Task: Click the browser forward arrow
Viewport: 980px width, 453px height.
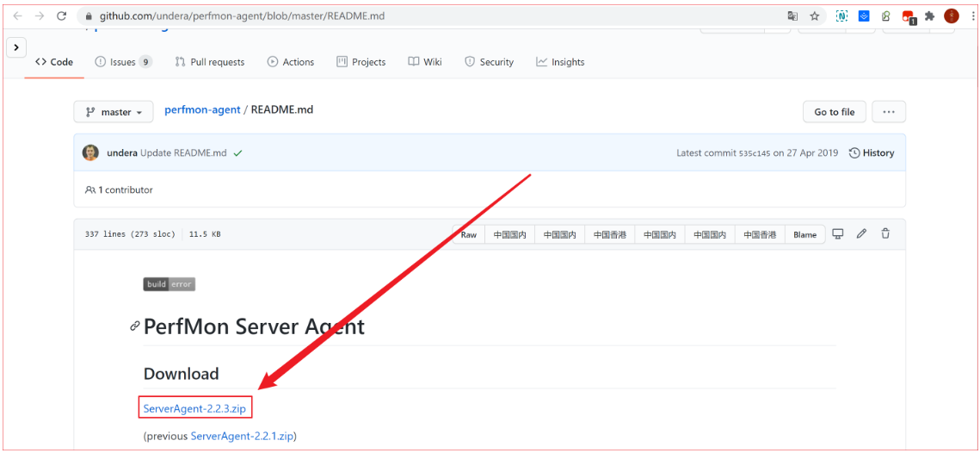Action: tap(40, 16)
